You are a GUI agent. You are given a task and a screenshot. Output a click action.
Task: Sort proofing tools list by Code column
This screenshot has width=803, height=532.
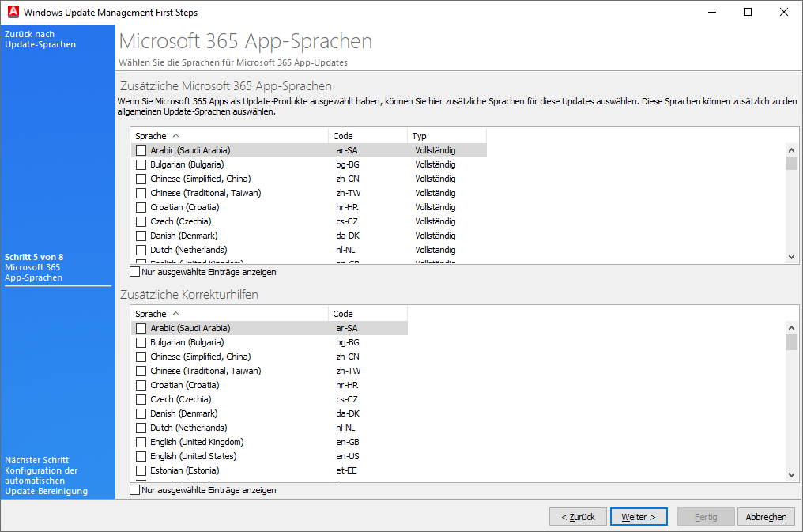click(368, 314)
